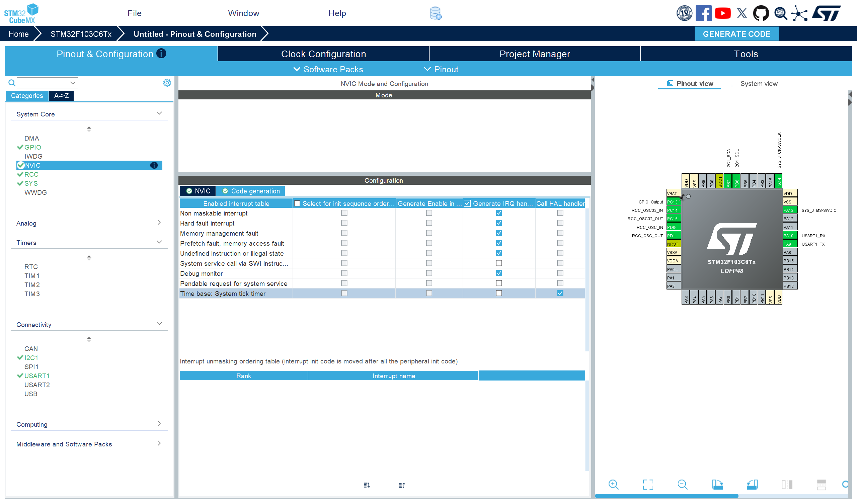The width and height of the screenshot is (857, 504).
Task: Expand Middleware and Software Packs category
Action: point(159,443)
